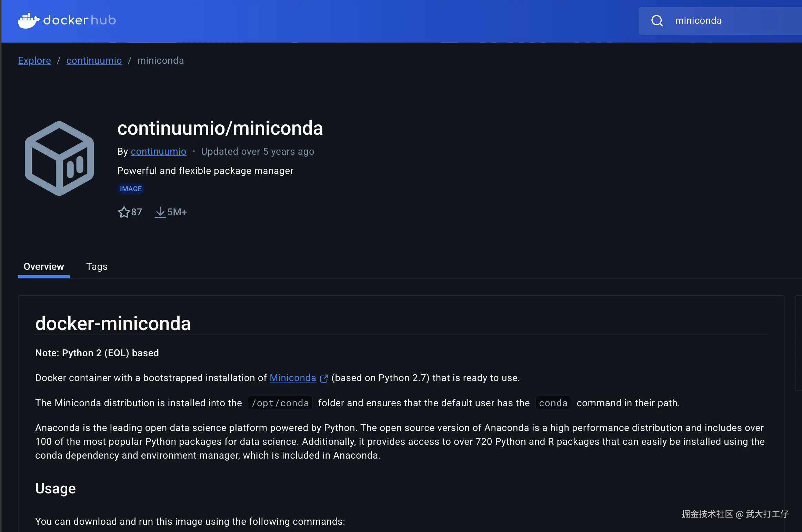
Task: Click the star icon beside 87
Action: point(123,212)
